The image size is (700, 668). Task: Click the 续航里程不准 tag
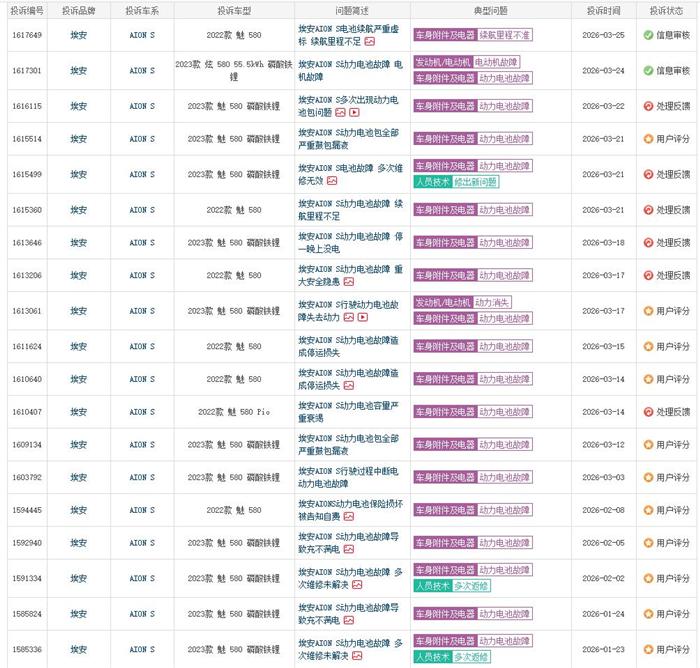pyautogui.click(x=504, y=33)
